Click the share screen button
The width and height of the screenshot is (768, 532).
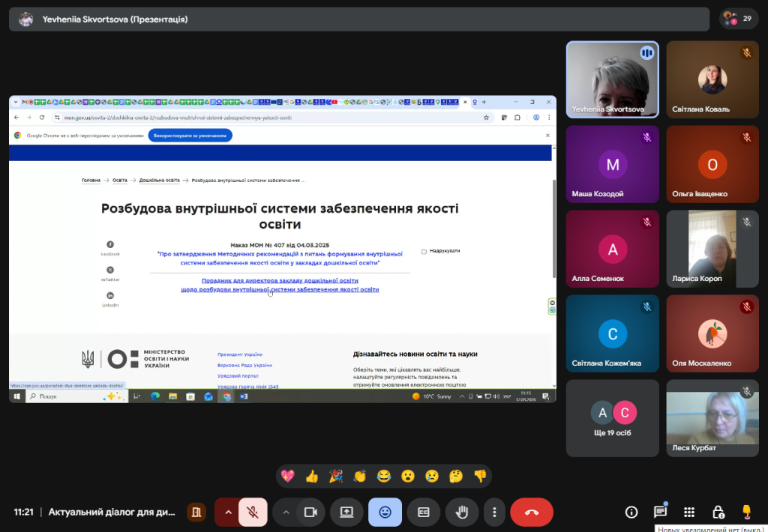coord(346,513)
